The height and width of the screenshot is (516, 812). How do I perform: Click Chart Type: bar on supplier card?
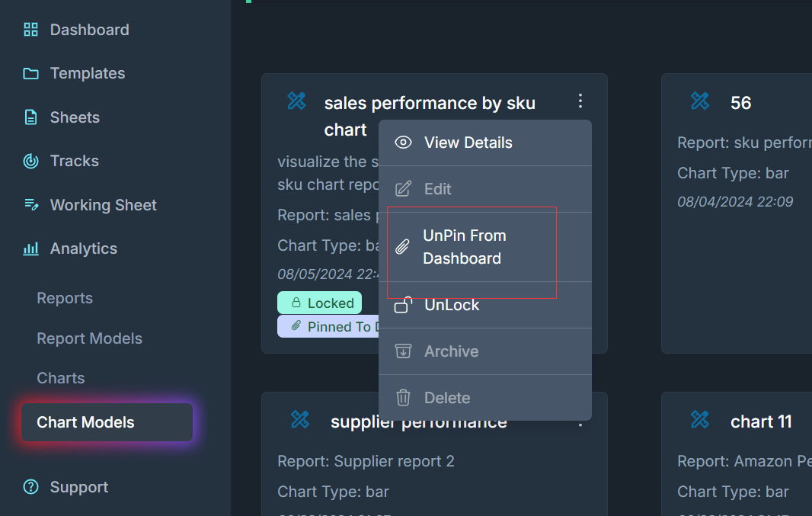[x=333, y=492]
